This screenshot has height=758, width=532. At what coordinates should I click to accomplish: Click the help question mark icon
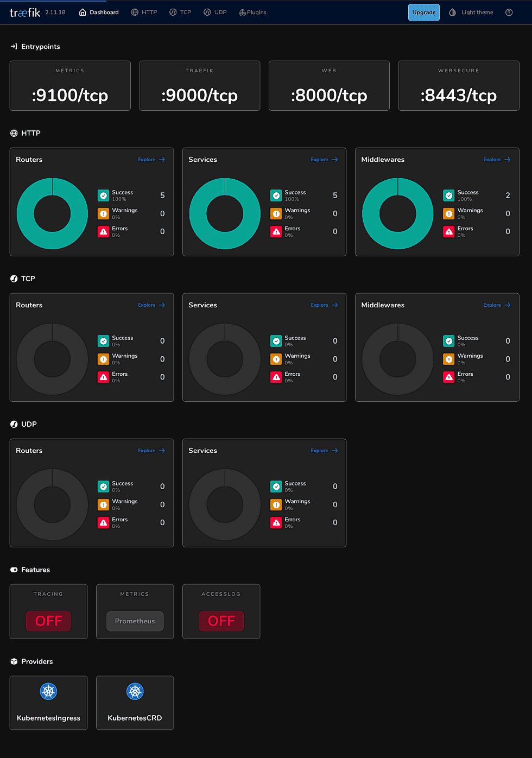(509, 12)
